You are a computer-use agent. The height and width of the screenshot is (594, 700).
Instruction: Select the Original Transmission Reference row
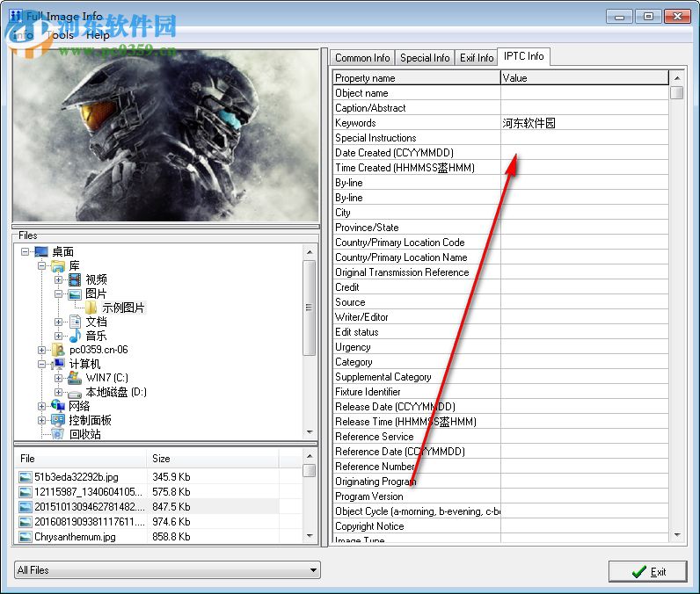[x=501, y=272]
